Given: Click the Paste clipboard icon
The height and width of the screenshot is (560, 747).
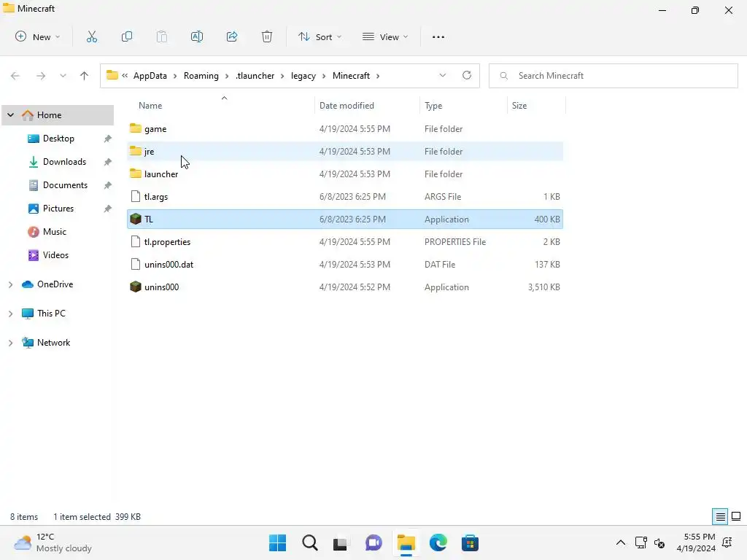Looking at the screenshot, I should [162, 36].
